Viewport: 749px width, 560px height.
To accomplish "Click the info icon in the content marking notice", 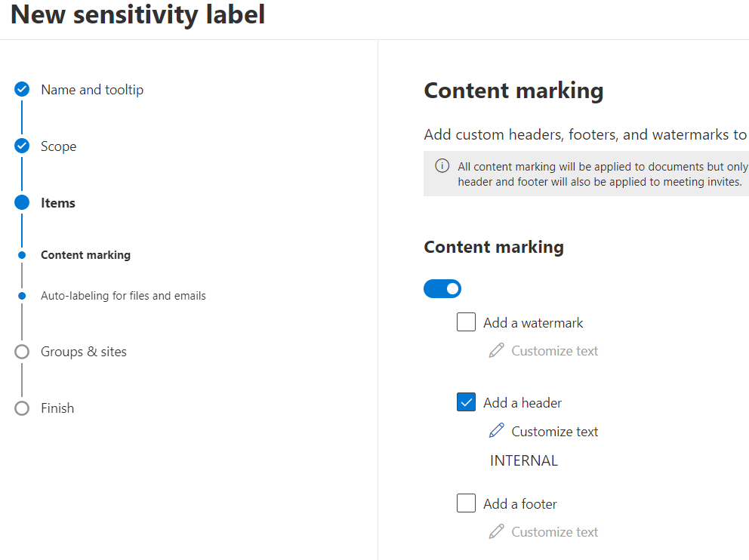I will (x=442, y=166).
